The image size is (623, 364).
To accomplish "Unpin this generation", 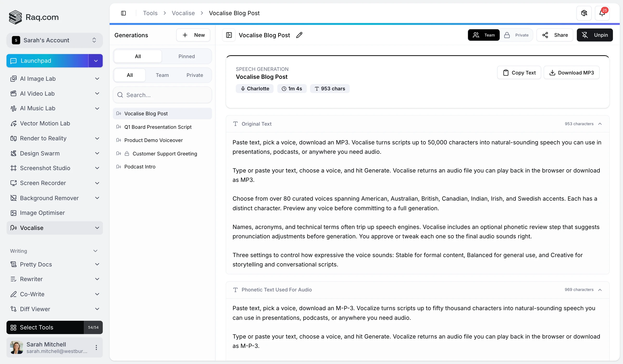I will [595, 35].
